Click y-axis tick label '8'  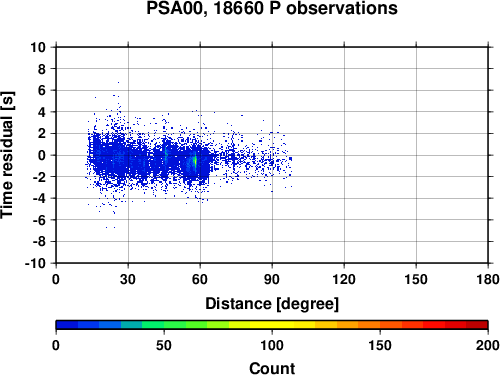tap(42, 69)
